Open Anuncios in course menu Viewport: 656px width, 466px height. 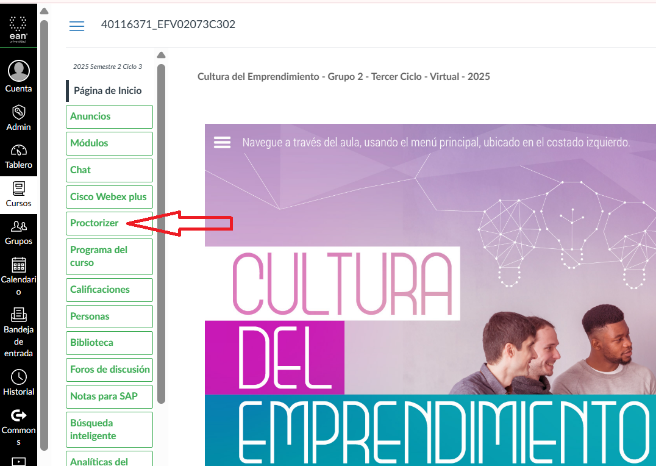[x=109, y=117]
